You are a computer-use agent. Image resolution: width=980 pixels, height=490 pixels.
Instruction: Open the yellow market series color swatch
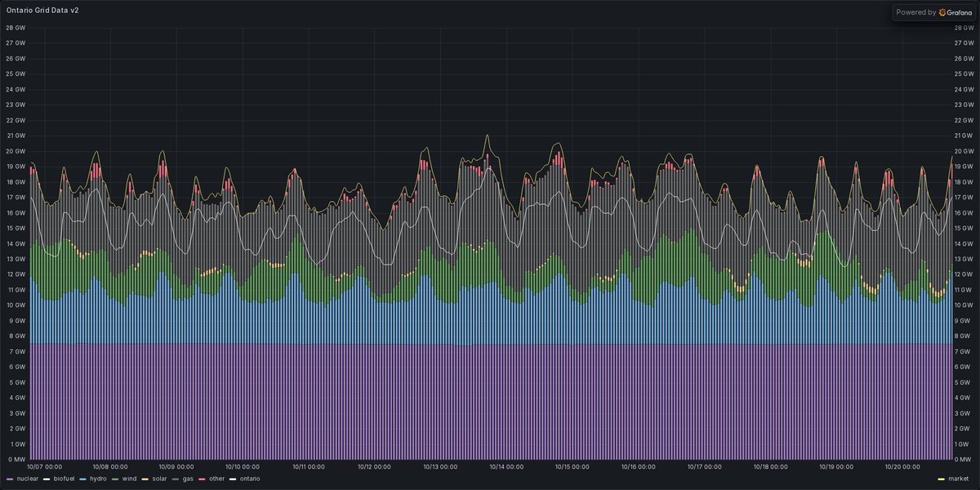942,479
